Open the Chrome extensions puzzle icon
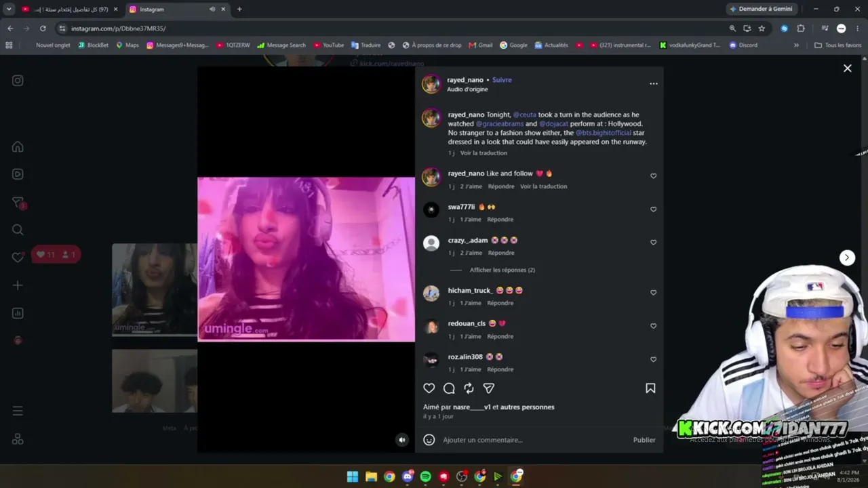The image size is (868, 488). 801,28
